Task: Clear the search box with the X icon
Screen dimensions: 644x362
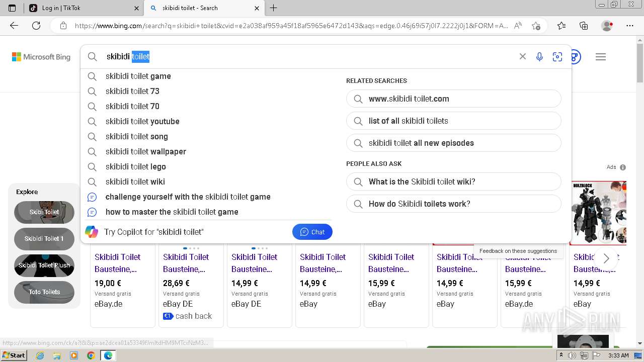Action: [x=523, y=57]
